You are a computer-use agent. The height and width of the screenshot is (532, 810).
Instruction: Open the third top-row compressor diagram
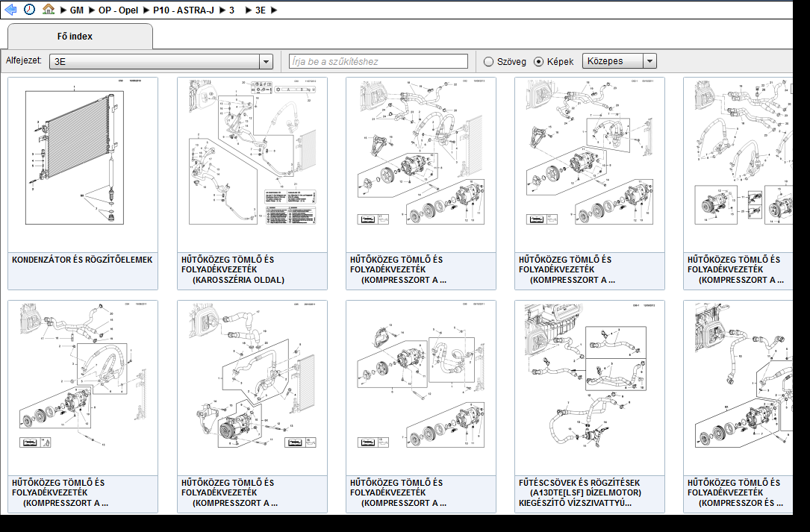421,166
